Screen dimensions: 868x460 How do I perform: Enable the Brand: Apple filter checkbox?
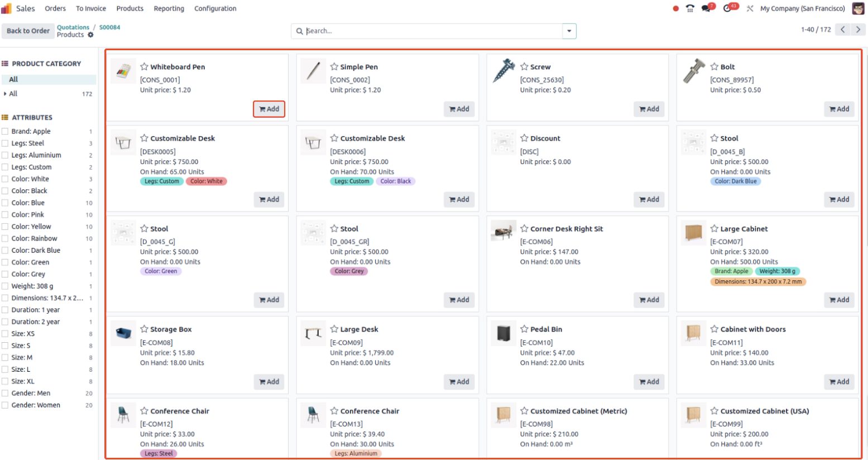click(x=5, y=131)
